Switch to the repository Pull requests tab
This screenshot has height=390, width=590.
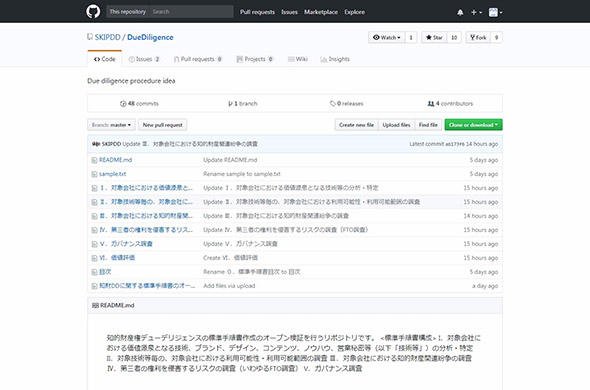[198, 59]
